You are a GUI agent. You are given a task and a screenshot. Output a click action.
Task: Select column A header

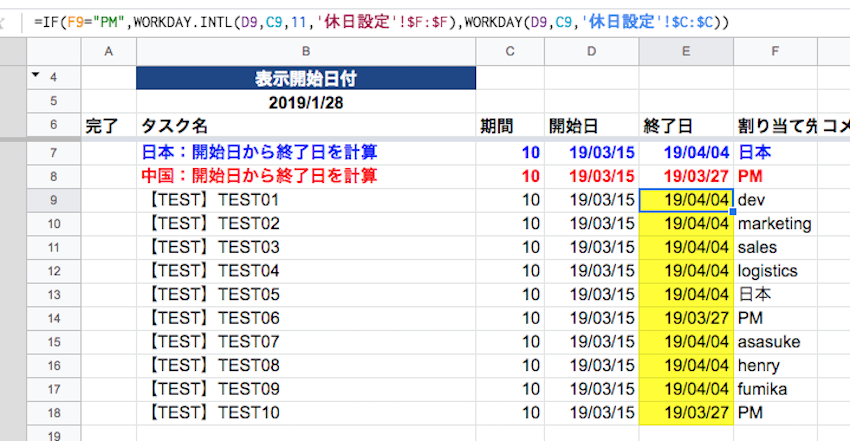[x=108, y=52]
